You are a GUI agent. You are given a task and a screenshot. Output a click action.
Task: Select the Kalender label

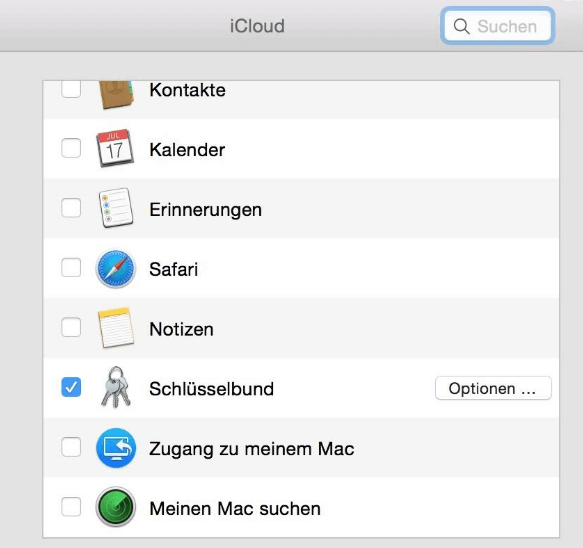[x=187, y=150]
